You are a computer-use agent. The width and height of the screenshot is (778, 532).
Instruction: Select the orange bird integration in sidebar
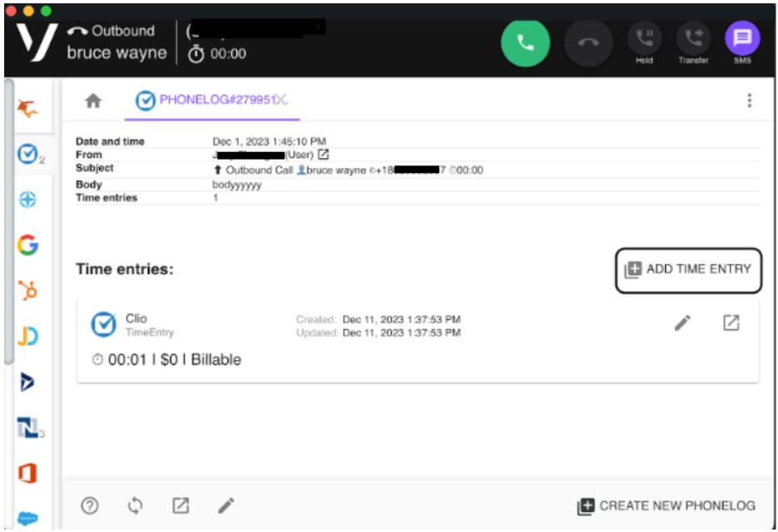[27, 108]
